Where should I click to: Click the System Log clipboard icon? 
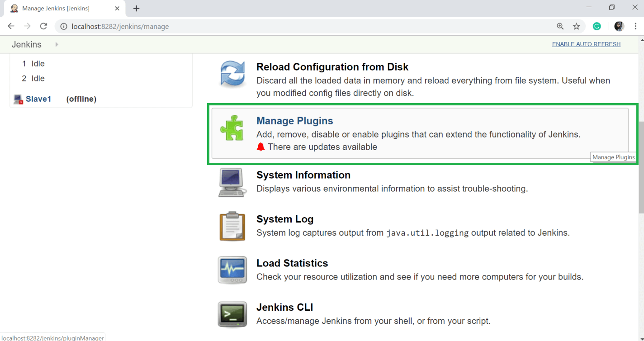(x=232, y=226)
